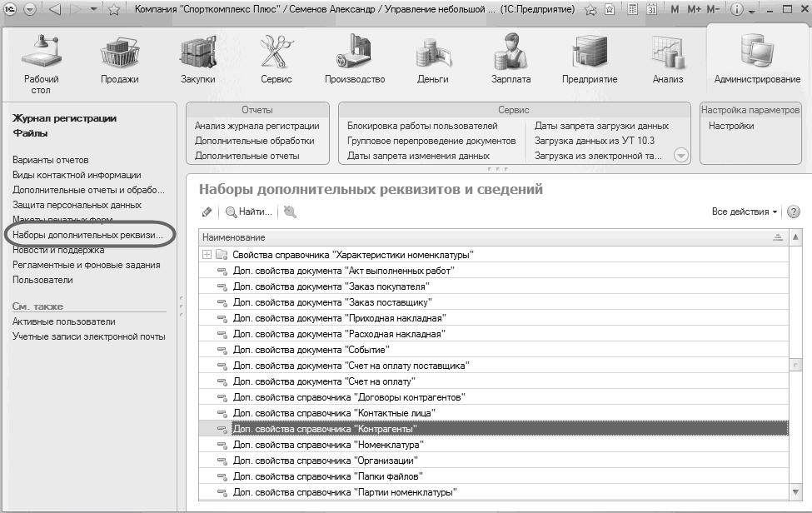The width and height of the screenshot is (812, 513).
Task: Click the forward navigation arrow
Action: tap(76, 9)
